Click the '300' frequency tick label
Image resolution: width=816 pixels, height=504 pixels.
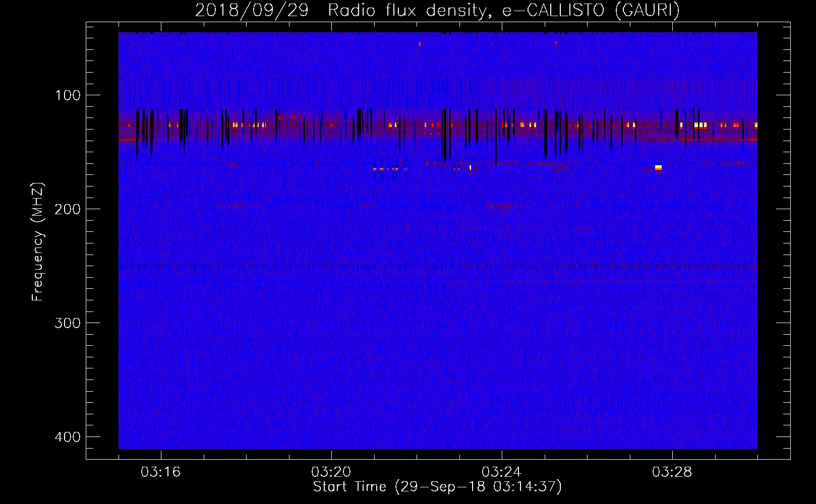[x=68, y=323]
